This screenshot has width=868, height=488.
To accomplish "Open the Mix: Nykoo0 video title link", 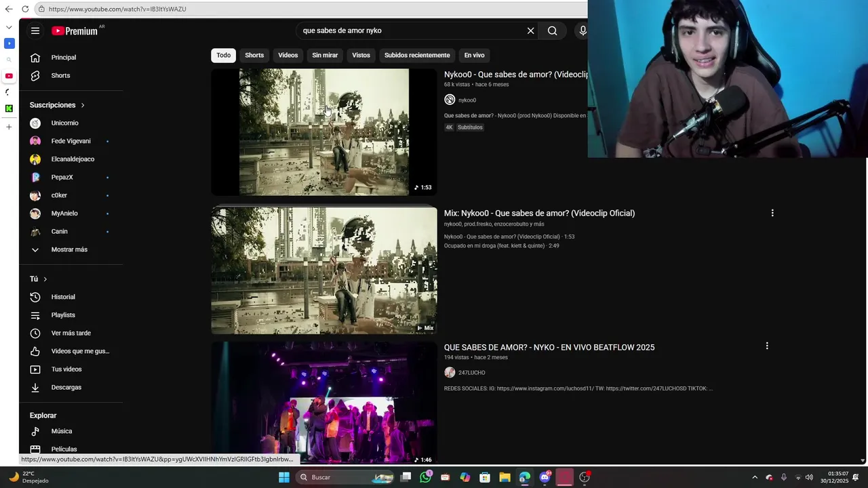I will (x=539, y=213).
